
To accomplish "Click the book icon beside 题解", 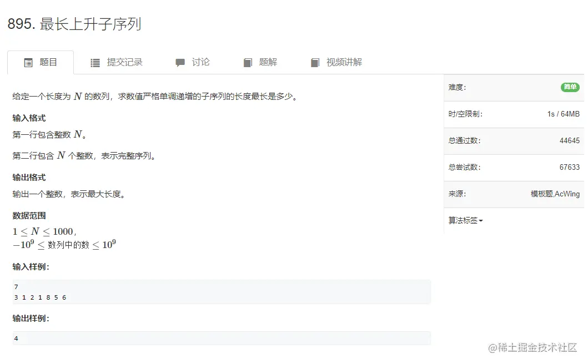I will pos(247,62).
